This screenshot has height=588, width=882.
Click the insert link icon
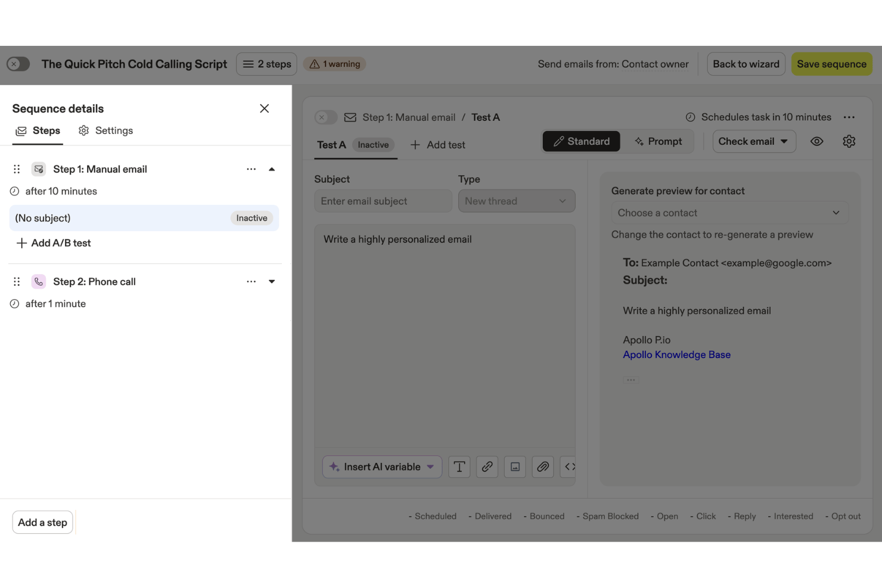click(487, 467)
